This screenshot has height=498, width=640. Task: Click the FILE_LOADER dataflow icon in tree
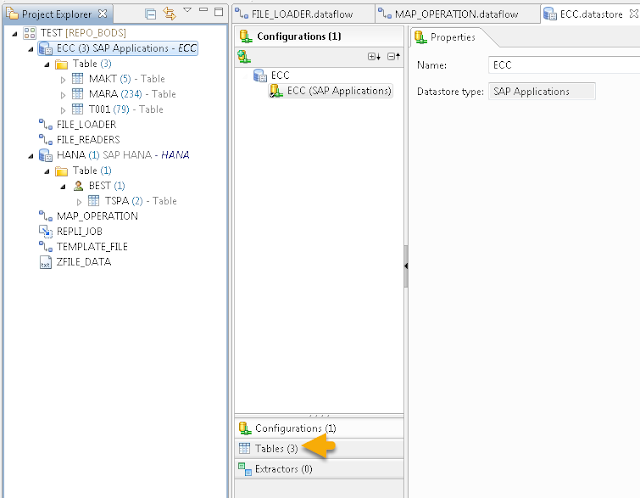(46, 124)
